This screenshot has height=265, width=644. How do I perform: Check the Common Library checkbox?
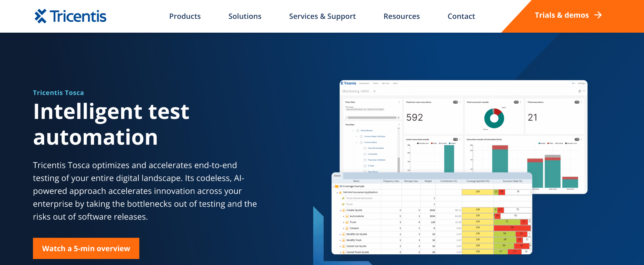pyautogui.click(x=361, y=142)
